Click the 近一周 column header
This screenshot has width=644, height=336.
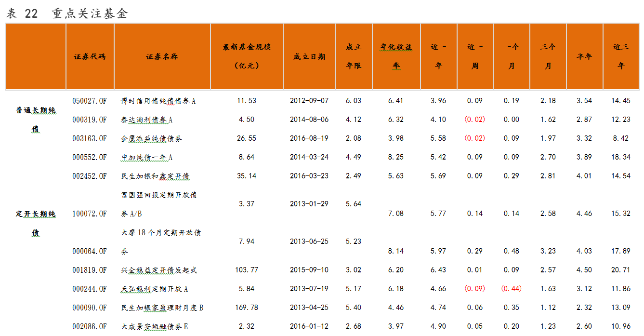(x=475, y=56)
